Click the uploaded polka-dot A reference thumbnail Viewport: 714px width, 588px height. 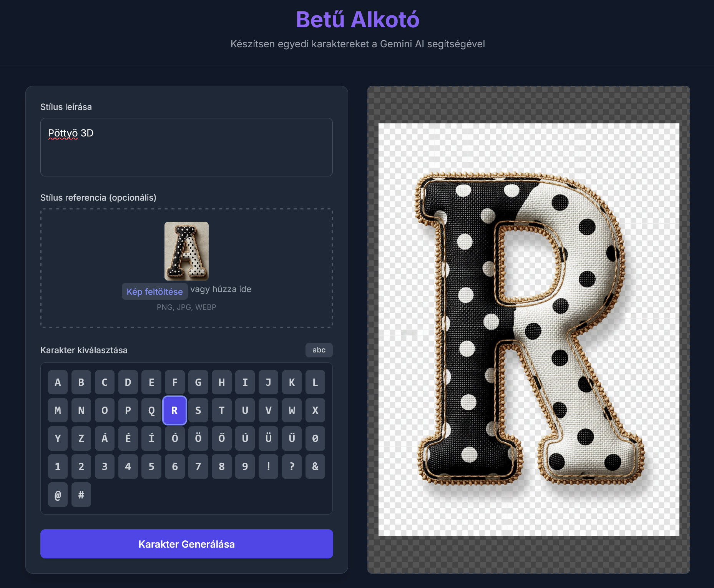pyautogui.click(x=186, y=251)
